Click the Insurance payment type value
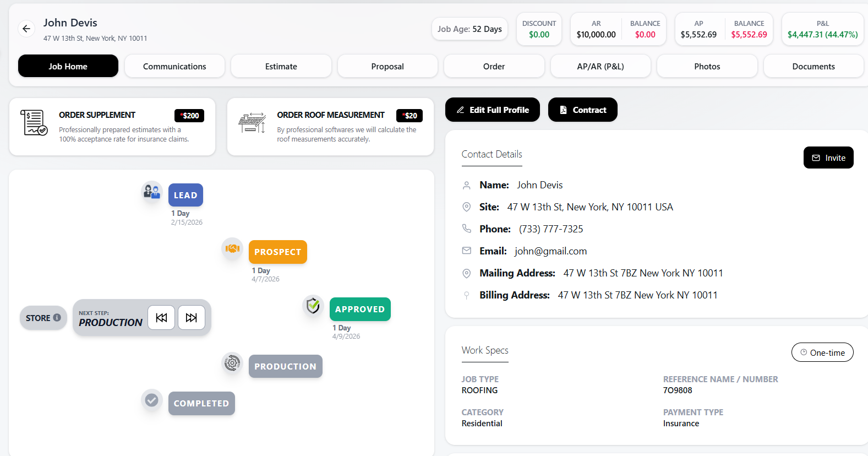Screen dimensions: 868x456 [681, 424]
